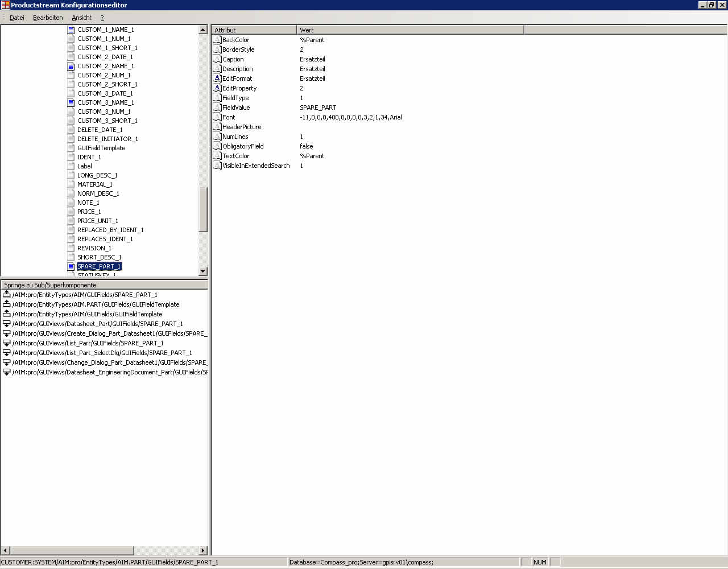Viewport: 728px width, 569px height.
Task: Click the NUM indicator in status bar
Action: [540, 562]
